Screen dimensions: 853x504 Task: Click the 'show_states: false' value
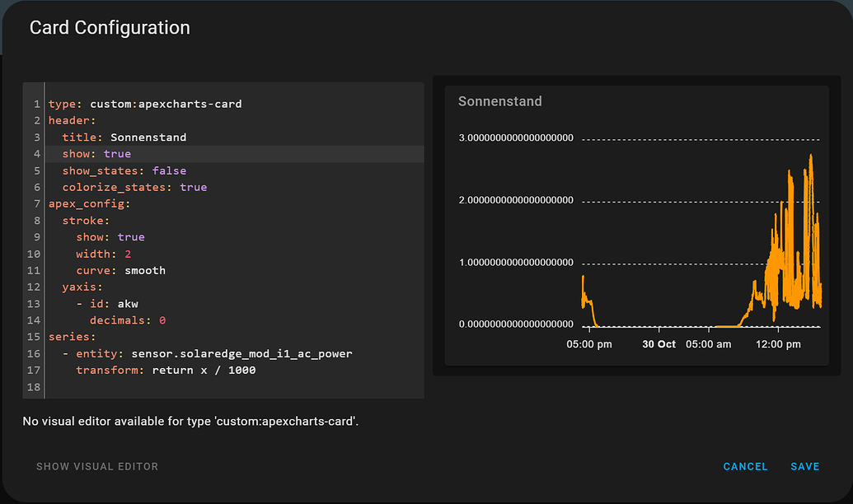[x=169, y=170]
